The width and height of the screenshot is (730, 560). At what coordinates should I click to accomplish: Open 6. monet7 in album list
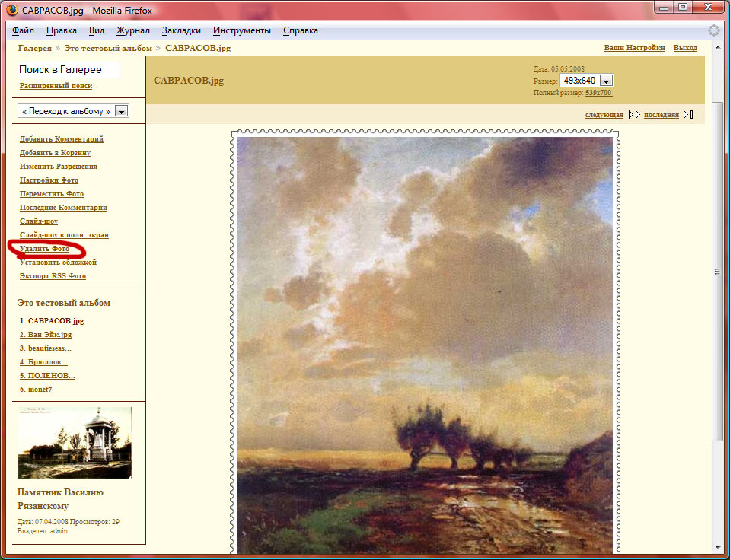click(36, 389)
